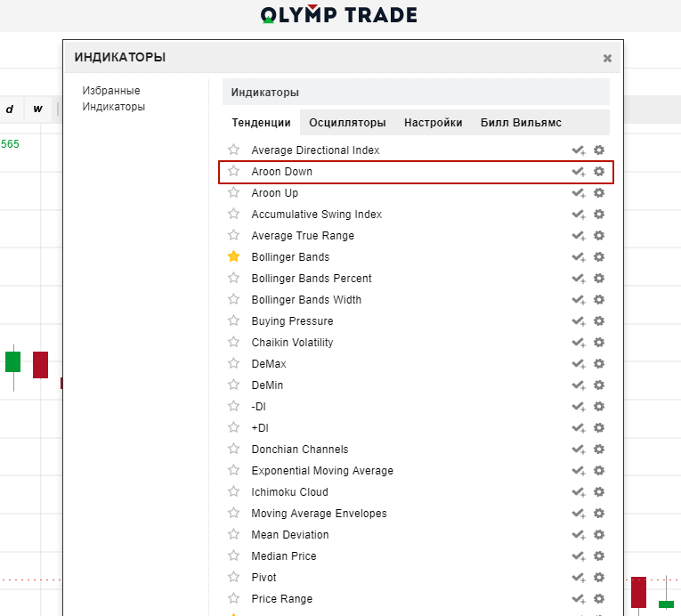
Task: Open Избранные in left sidebar
Action: click(111, 91)
